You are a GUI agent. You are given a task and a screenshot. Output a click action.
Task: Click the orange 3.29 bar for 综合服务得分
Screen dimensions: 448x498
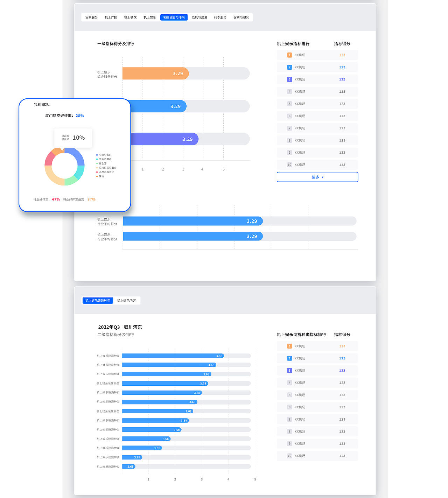(x=155, y=73)
